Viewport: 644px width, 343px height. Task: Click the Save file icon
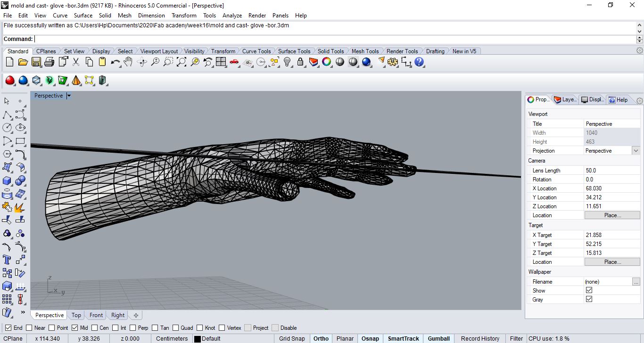click(x=36, y=62)
